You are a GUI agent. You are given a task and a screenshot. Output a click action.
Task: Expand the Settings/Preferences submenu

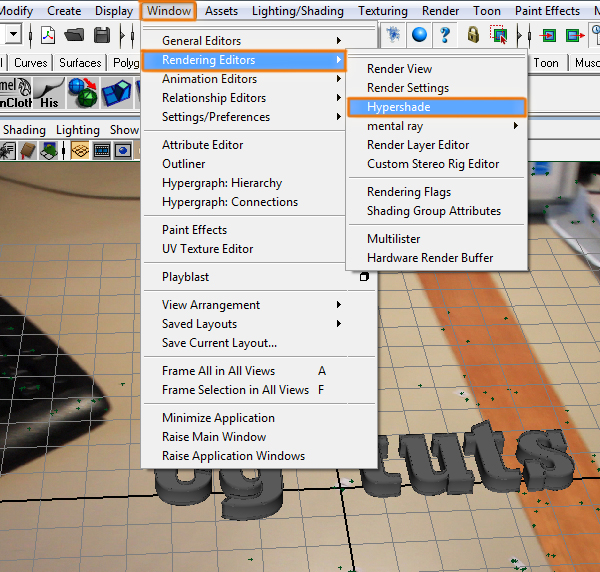coord(339,117)
